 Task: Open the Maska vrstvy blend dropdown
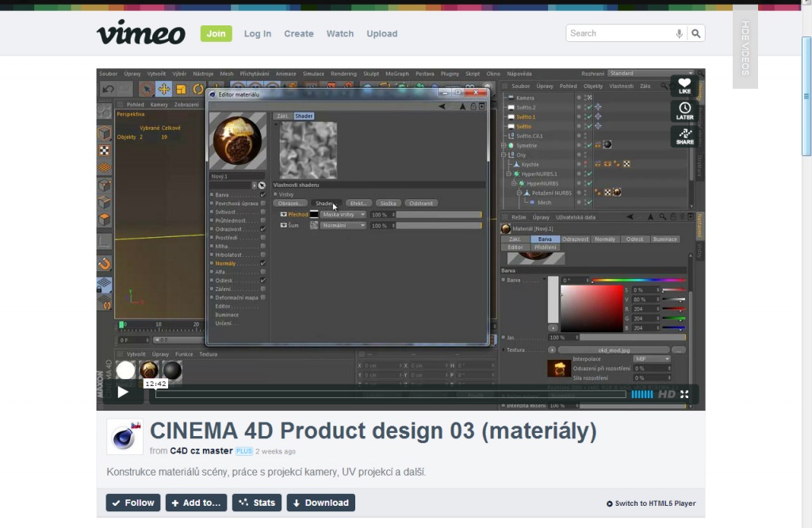click(343, 214)
